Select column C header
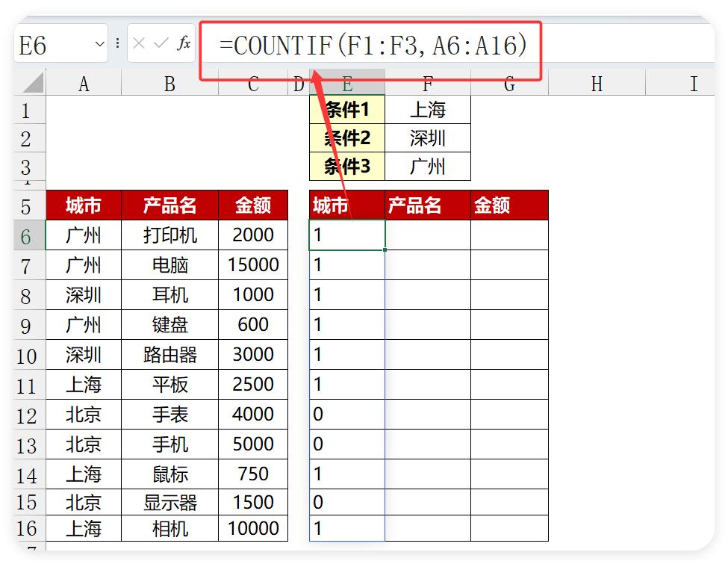Screen dimensions: 728x564 (253, 84)
